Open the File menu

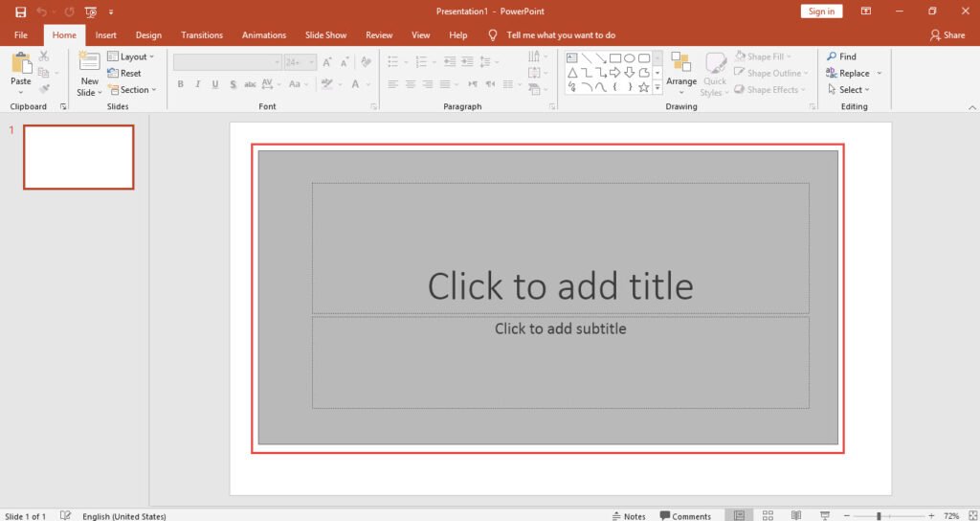click(x=21, y=35)
